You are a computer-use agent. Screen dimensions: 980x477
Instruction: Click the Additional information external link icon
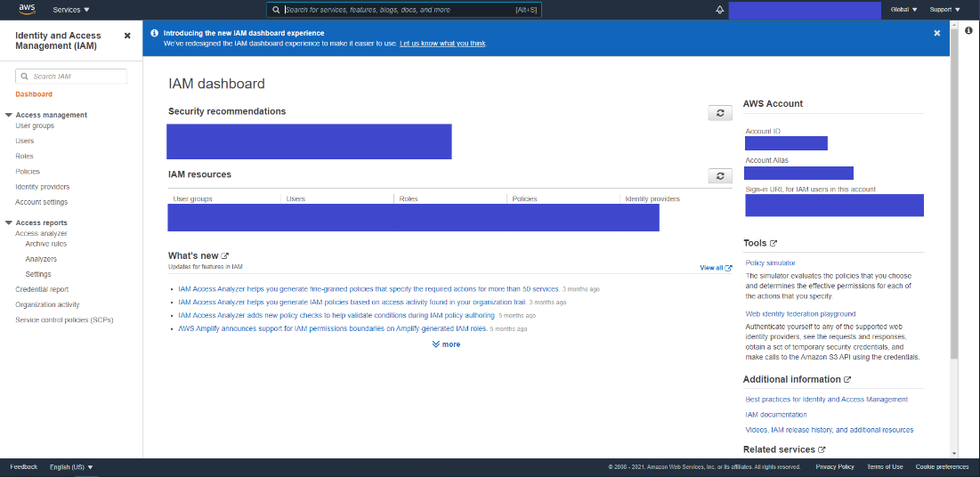(847, 379)
